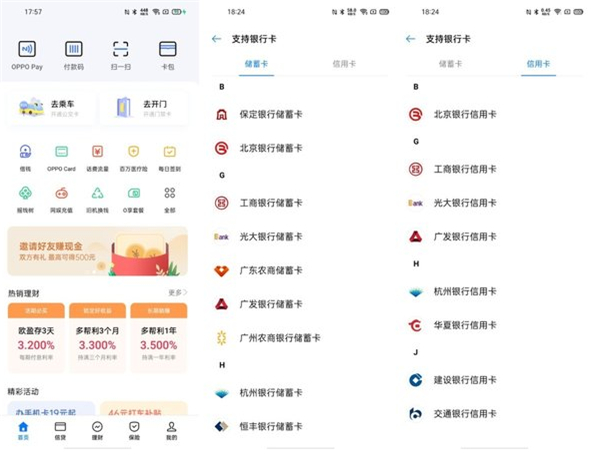The height and width of the screenshot is (455, 600).
Task: Select the greyed-out 信用卡 tab
Action: [344, 64]
